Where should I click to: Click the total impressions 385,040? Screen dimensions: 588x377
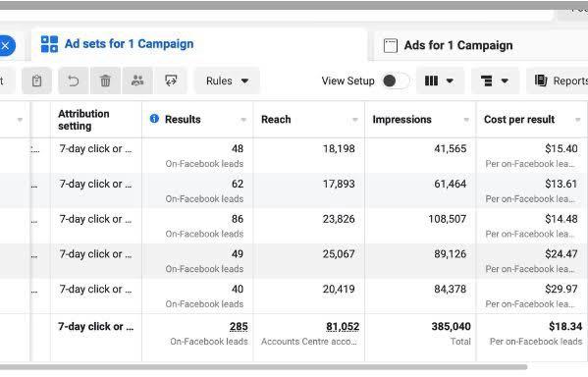coord(451,327)
